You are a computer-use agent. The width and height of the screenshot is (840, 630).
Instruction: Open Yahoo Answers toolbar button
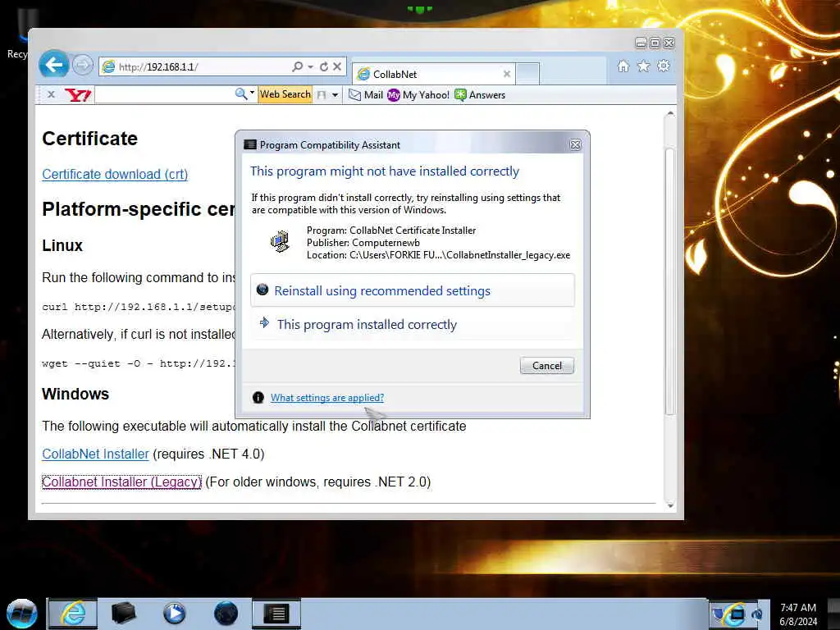480,95
